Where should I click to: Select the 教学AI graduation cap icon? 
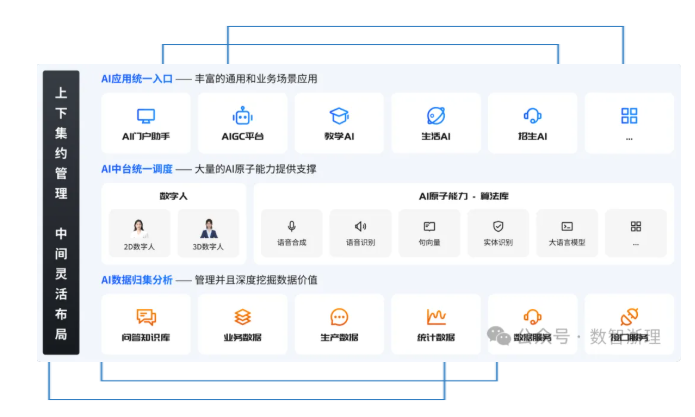pyautogui.click(x=339, y=116)
